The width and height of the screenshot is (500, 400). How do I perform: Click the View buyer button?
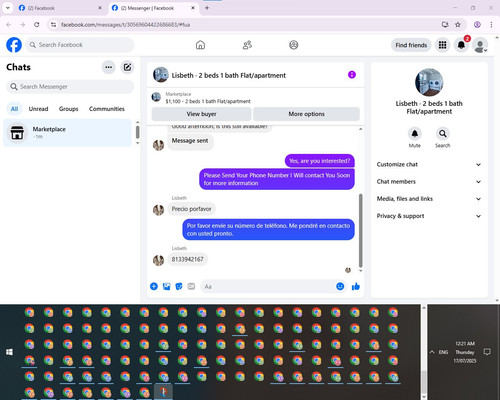coord(201,114)
